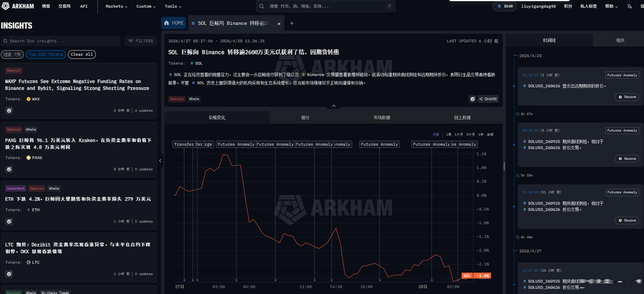644x294 pixels.
Task: Toggle the 过去 7天 time filter chip
Action: (12, 54)
